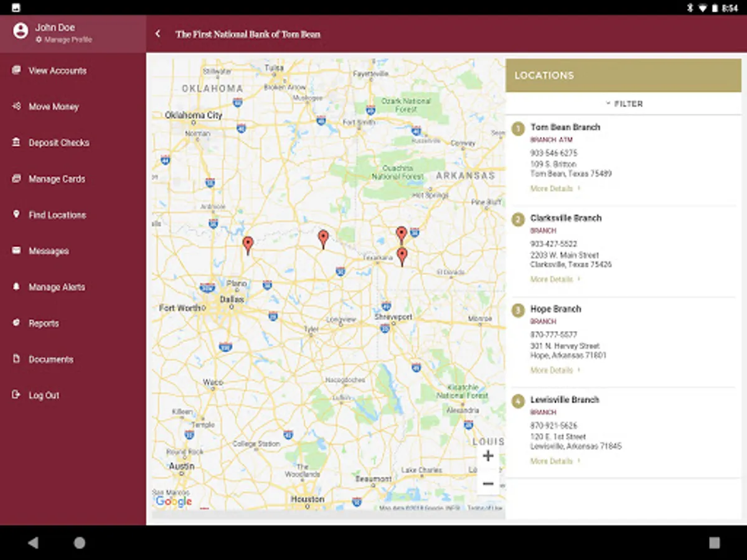
Task: Click the Lewisville Branch title
Action: 565,399
